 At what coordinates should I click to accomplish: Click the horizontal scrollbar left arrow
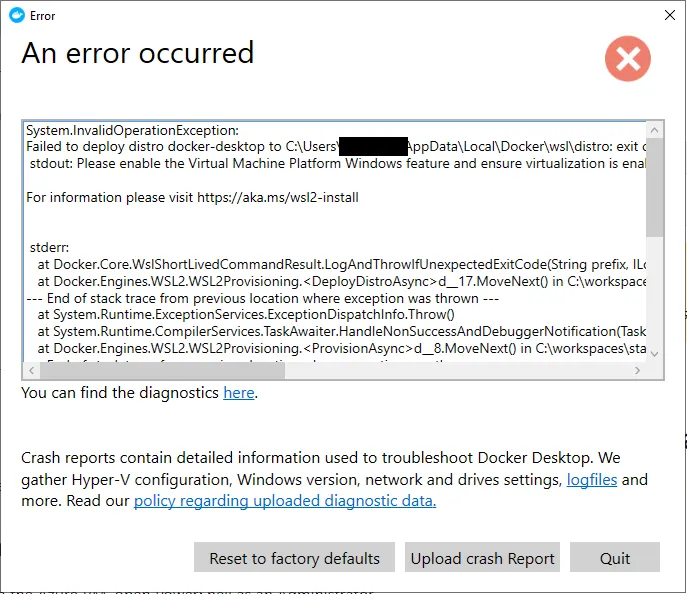click(31, 370)
